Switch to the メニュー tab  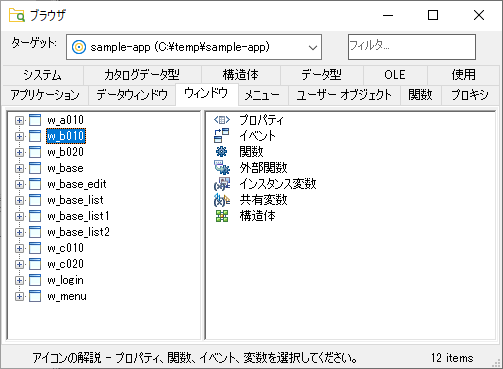262,95
